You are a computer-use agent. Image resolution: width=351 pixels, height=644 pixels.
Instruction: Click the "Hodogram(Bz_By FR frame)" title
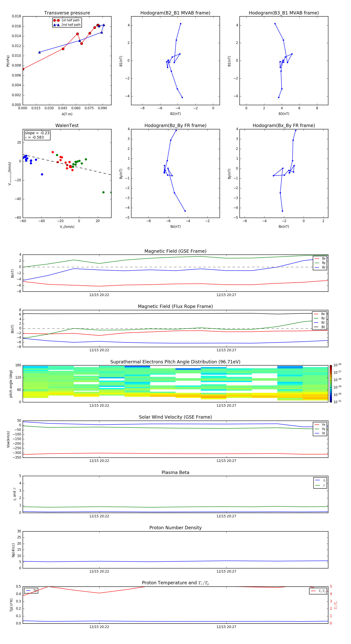pyautogui.click(x=175, y=125)
